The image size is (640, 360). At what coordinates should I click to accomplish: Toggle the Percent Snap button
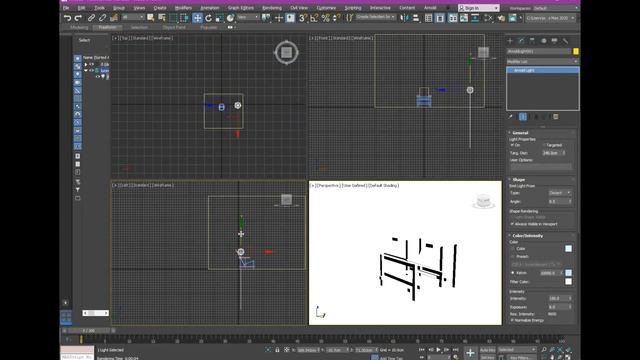click(325, 18)
